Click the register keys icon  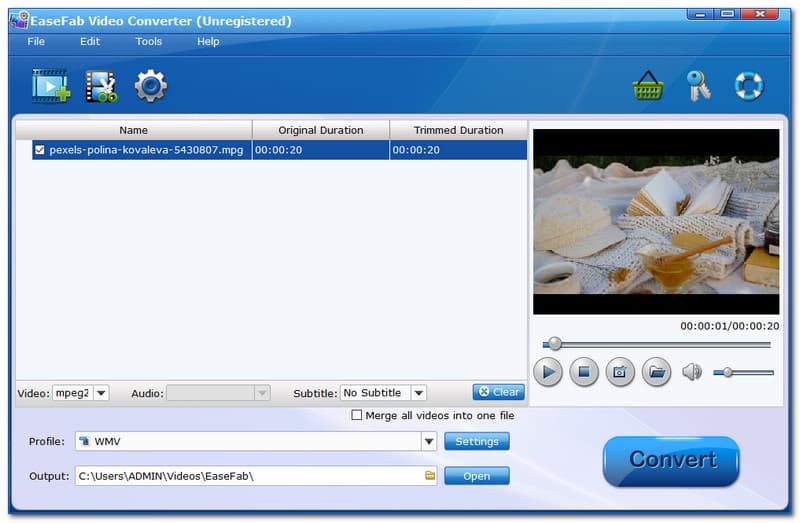tap(698, 86)
